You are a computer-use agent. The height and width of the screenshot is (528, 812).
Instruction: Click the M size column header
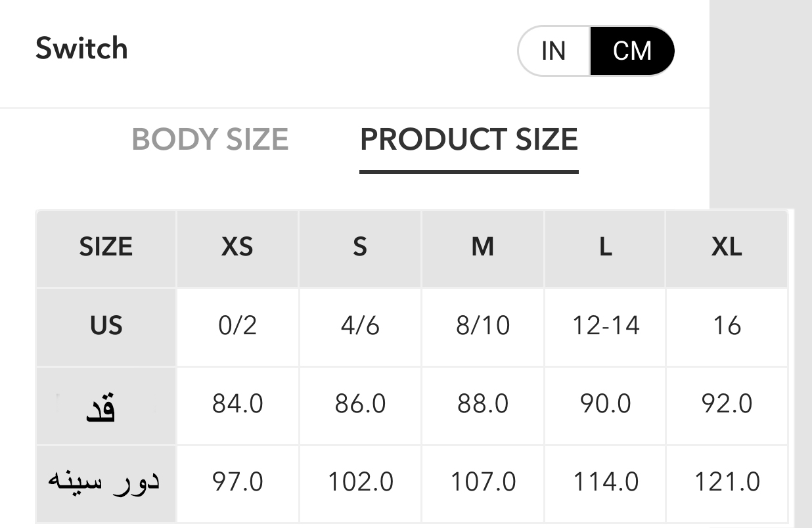[483, 248]
